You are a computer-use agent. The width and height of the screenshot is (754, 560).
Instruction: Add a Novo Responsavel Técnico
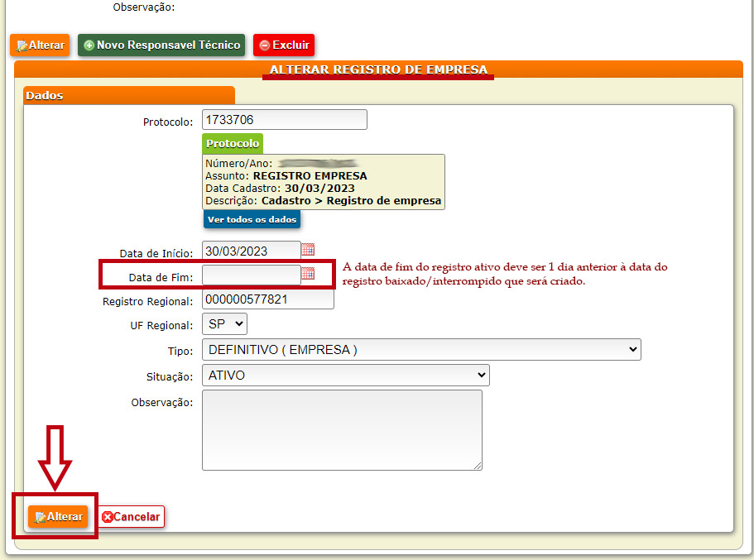point(161,45)
